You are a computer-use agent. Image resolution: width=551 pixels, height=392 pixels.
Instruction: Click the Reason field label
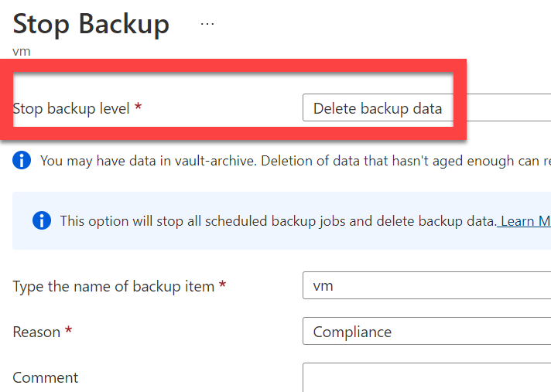tap(36, 332)
